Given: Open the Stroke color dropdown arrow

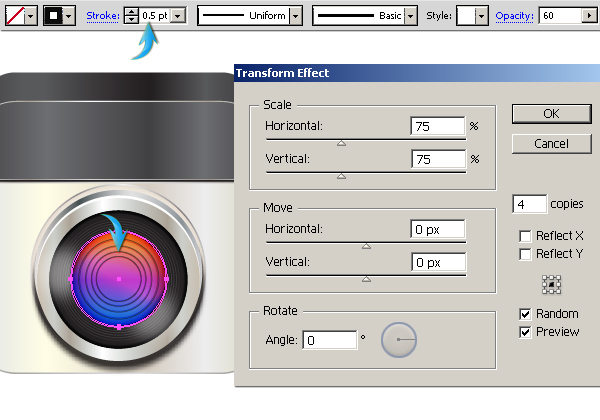Looking at the screenshot, I should coord(69,16).
